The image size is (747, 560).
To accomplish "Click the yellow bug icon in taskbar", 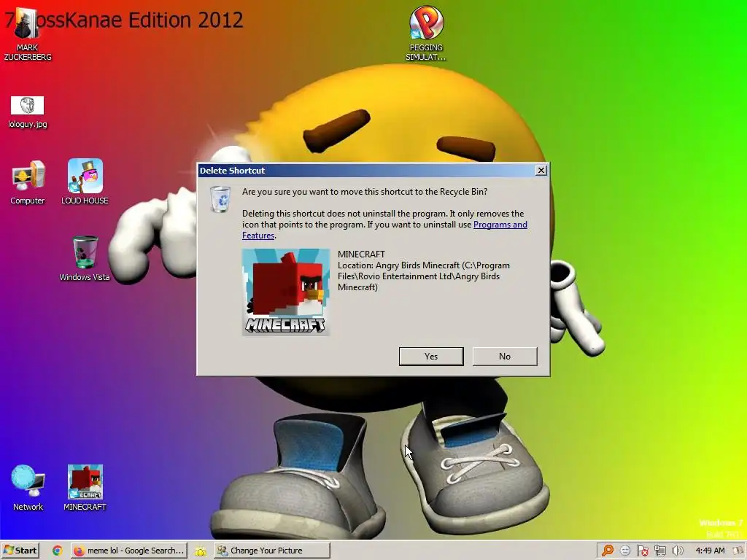I will 200,551.
